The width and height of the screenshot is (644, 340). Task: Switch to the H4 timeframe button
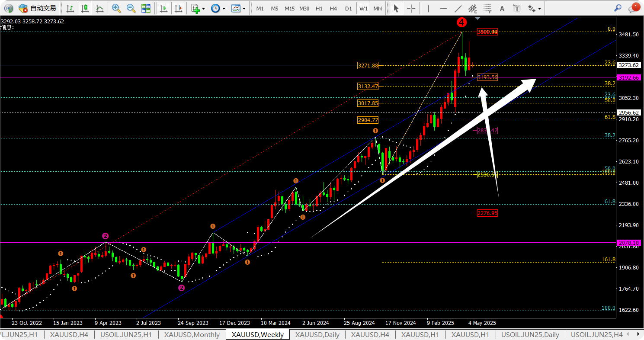point(333,8)
